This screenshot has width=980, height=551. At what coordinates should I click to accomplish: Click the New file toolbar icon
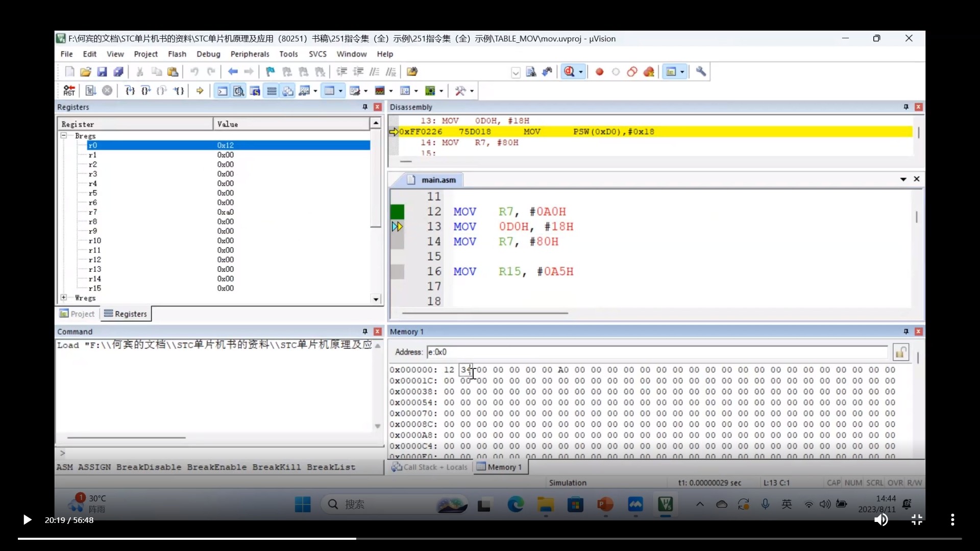click(x=70, y=72)
